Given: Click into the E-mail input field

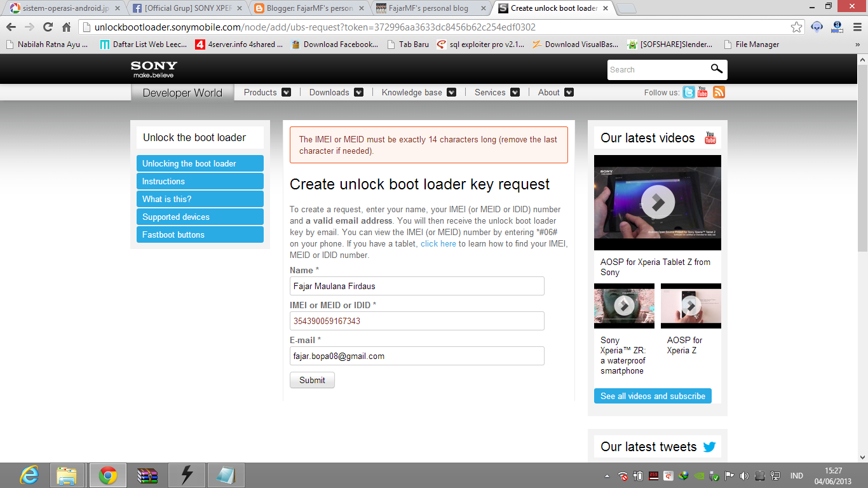Looking at the screenshot, I should pyautogui.click(x=417, y=356).
